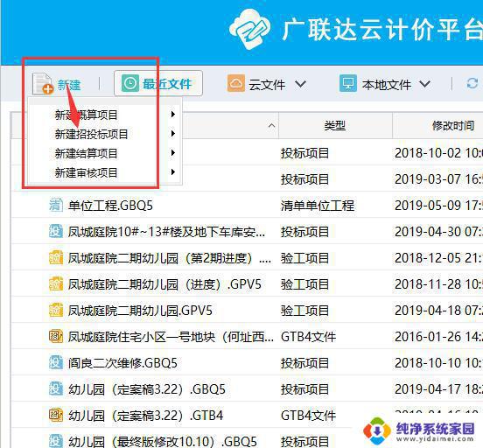Open the file 单位工程.GBQ5
The width and height of the screenshot is (483, 448).
pos(110,206)
